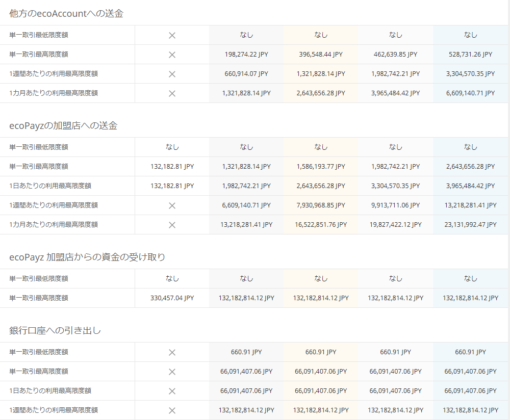Select the heading 他方のecoAccountへの送金
Screen dimensions: 510x420
[66, 13]
